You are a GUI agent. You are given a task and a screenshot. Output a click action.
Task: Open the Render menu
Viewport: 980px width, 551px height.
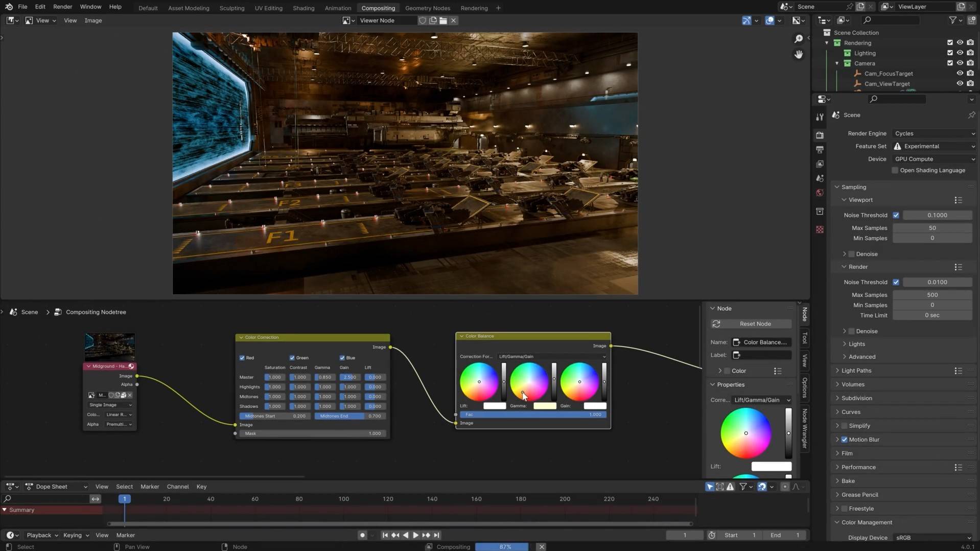click(62, 7)
